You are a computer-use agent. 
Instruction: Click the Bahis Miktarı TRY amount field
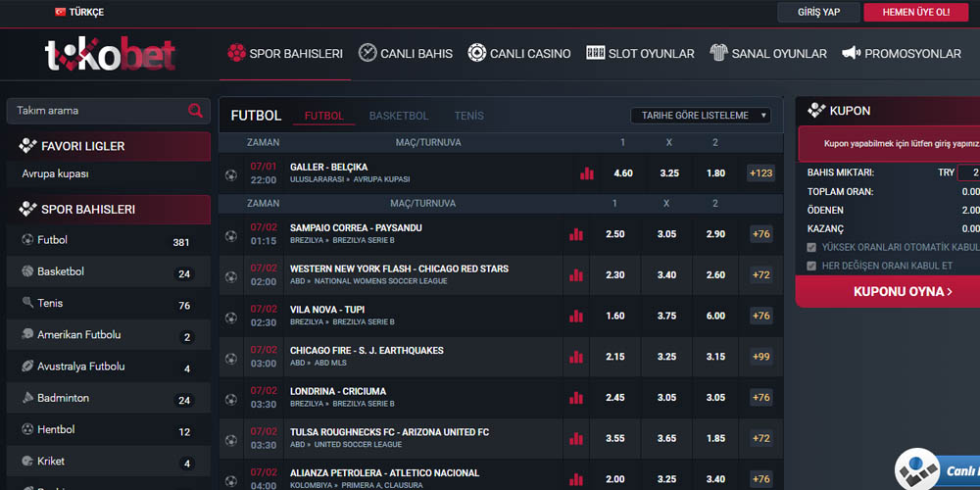point(969,172)
